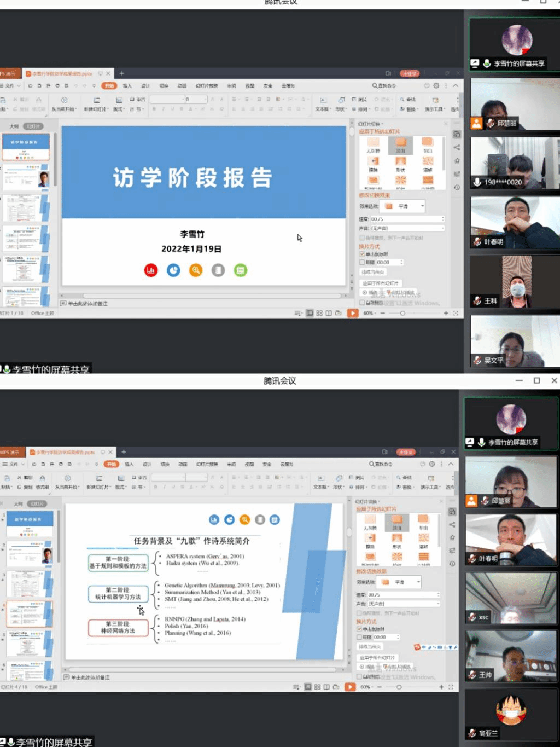
Task: Start slideshow with orange play button in lower window
Action: (x=350, y=687)
